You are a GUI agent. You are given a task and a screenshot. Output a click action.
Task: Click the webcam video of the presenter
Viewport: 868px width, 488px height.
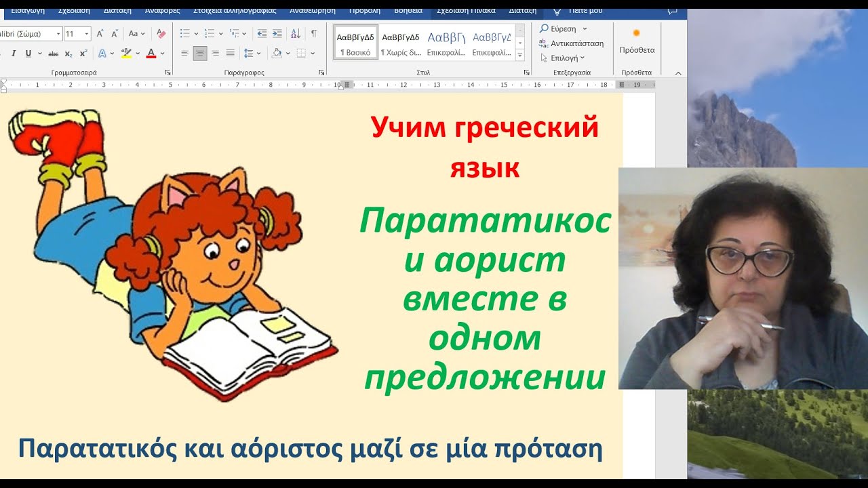point(743,279)
